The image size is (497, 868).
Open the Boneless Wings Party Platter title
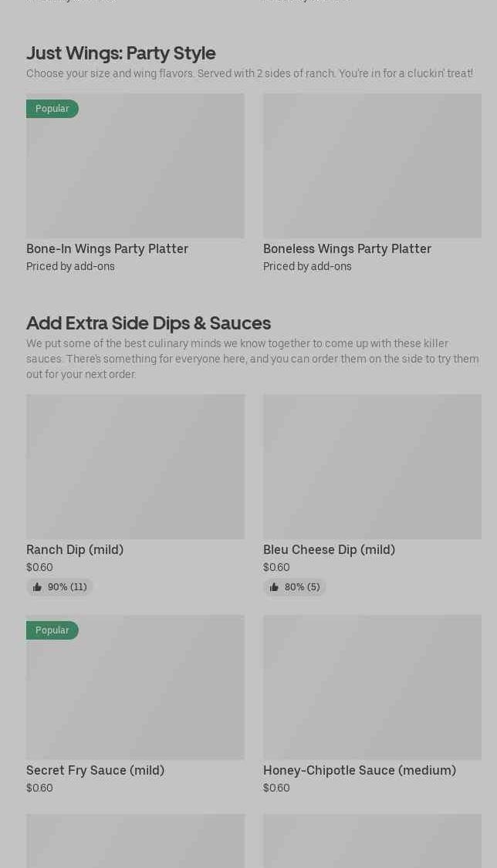[347, 248]
